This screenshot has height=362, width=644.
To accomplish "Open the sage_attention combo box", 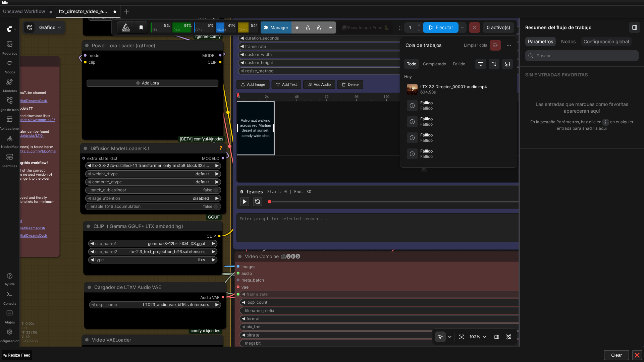I will 153,198.
